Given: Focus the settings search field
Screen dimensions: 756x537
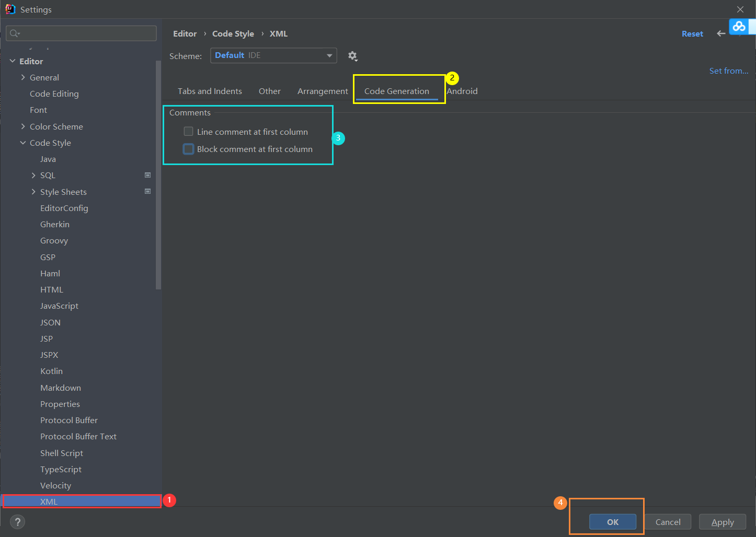Looking at the screenshot, I should coord(81,33).
